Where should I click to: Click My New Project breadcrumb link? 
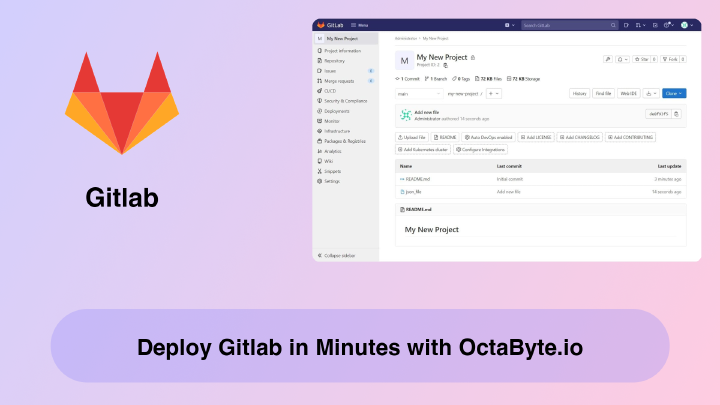tap(435, 39)
